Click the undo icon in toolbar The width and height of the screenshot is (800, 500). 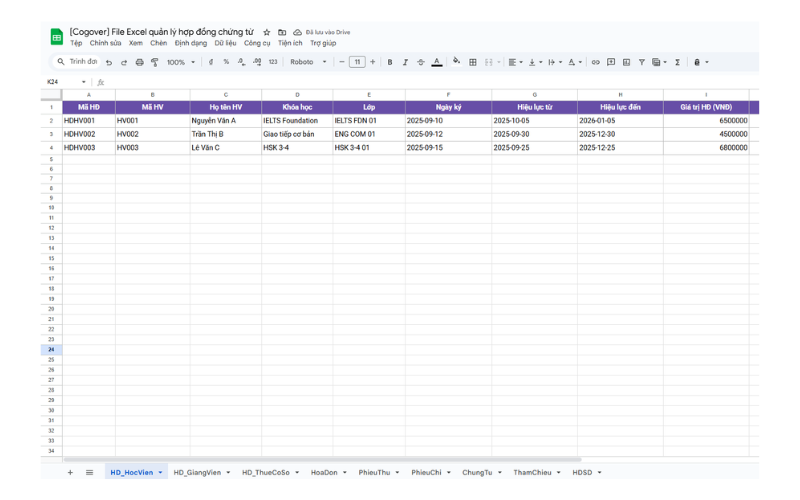pos(109,62)
